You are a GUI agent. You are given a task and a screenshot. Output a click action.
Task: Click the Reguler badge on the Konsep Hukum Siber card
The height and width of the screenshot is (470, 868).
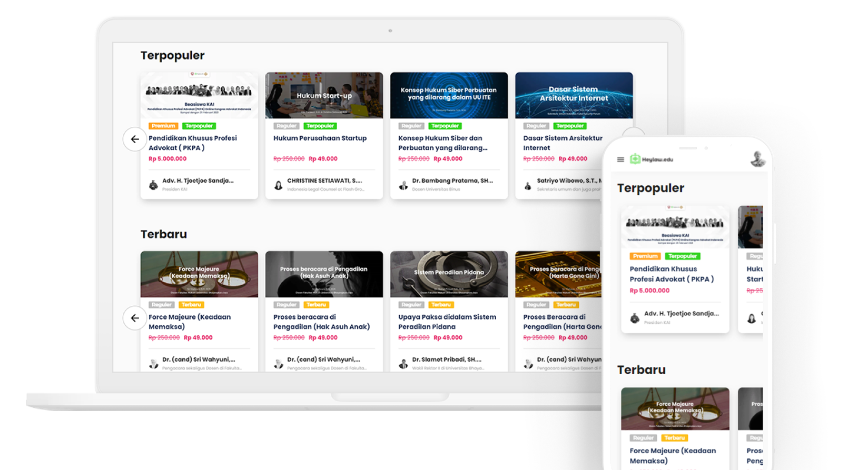point(411,126)
